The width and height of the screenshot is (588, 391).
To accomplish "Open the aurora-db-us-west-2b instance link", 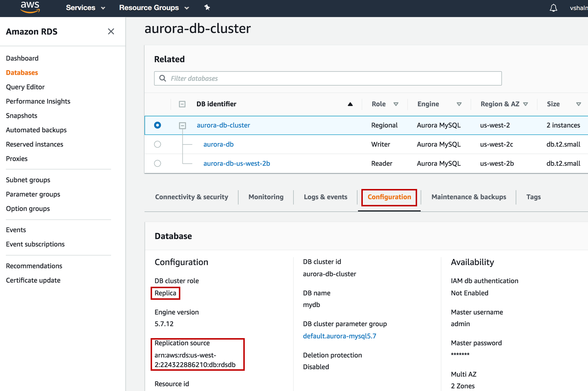I will point(236,164).
